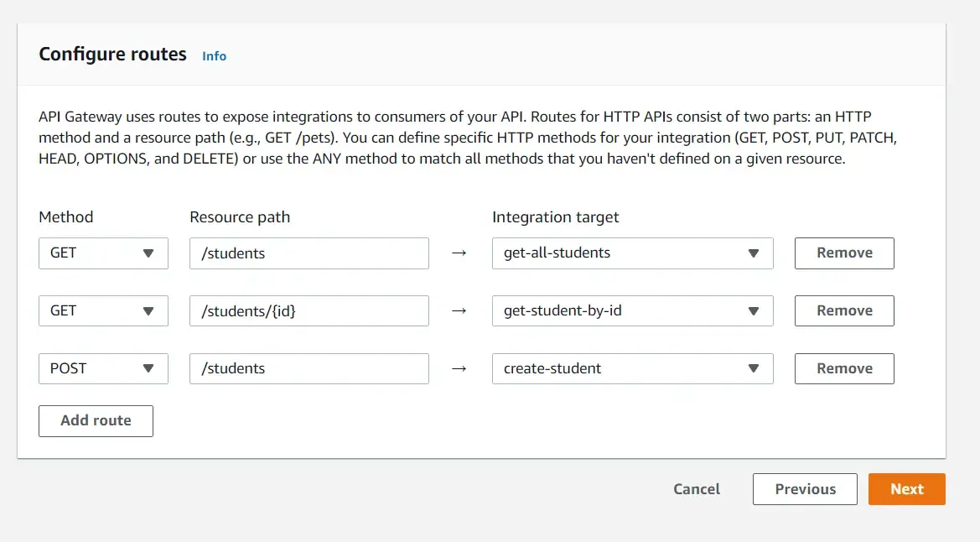This screenshot has height=542, width=980.
Task: Open the method dropdown for the /students/{id} route
Action: pos(103,310)
